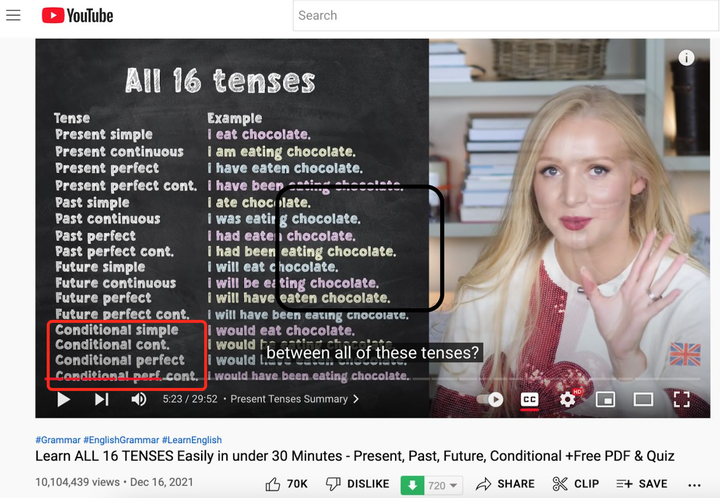The image size is (720, 498).
Task: Play the video
Action: click(x=63, y=399)
